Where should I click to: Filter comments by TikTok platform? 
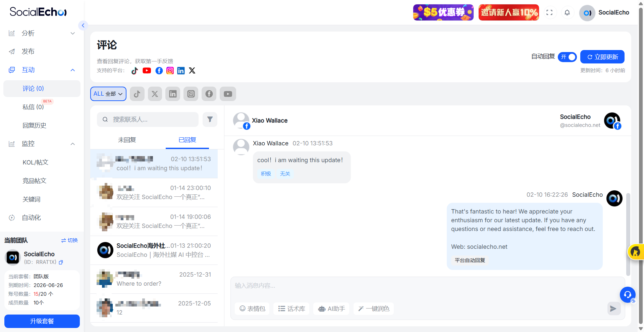coord(137,94)
